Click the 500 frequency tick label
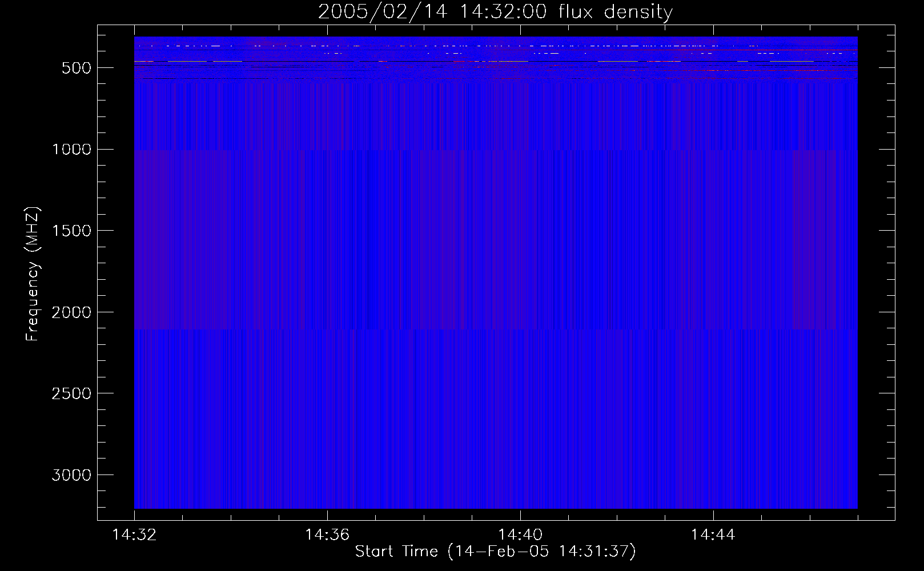 tap(77, 68)
